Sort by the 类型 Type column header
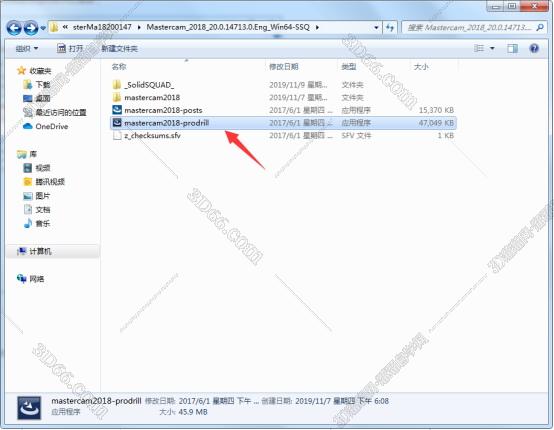The height and width of the screenshot is (430, 554). click(349, 66)
